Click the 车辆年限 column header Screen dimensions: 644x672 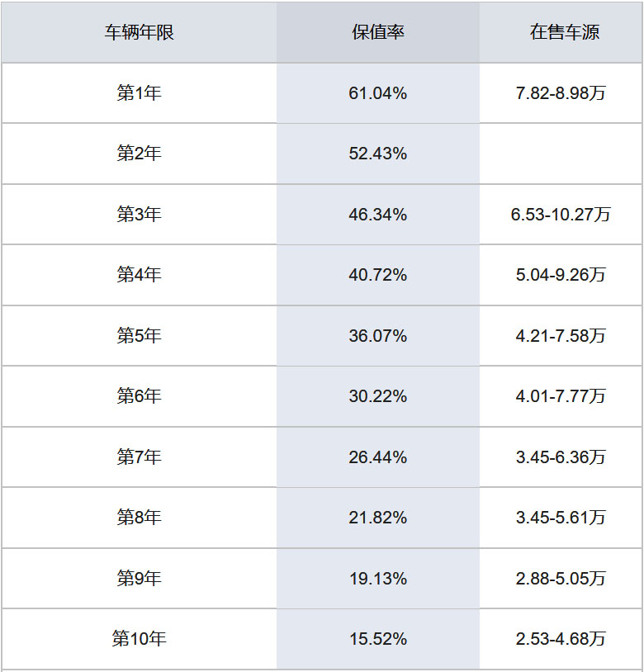coord(139,32)
